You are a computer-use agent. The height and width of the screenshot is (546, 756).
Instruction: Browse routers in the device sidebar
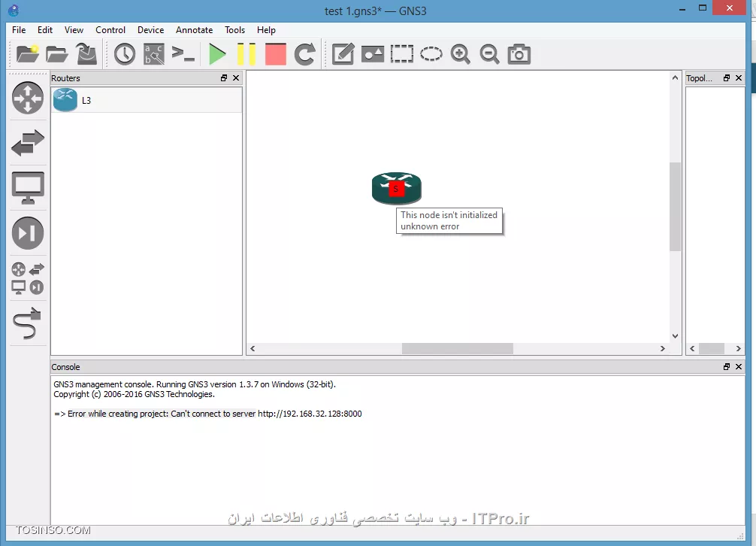point(28,98)
